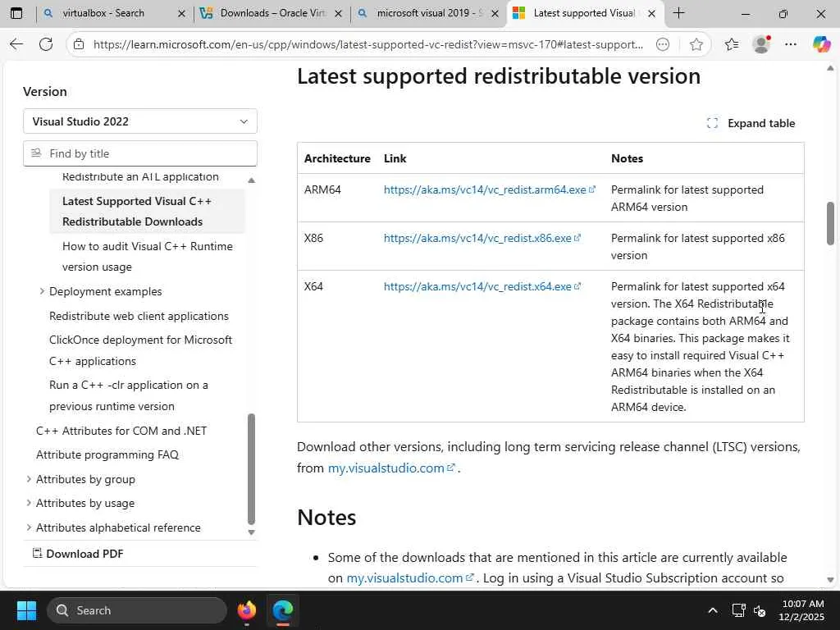This screenshot has height=630, width=840.
Task: Click the Download PDF button
Action: (78, 554)
